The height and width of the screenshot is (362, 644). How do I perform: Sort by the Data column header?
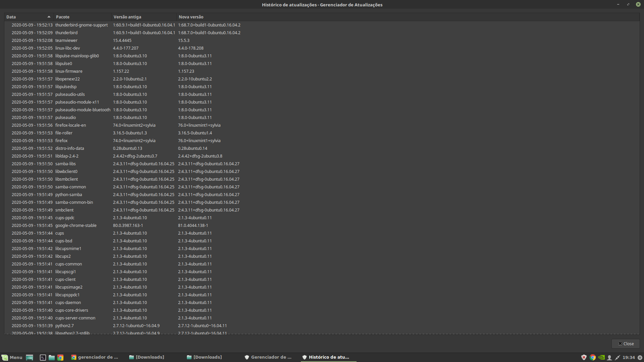point(29,17)
